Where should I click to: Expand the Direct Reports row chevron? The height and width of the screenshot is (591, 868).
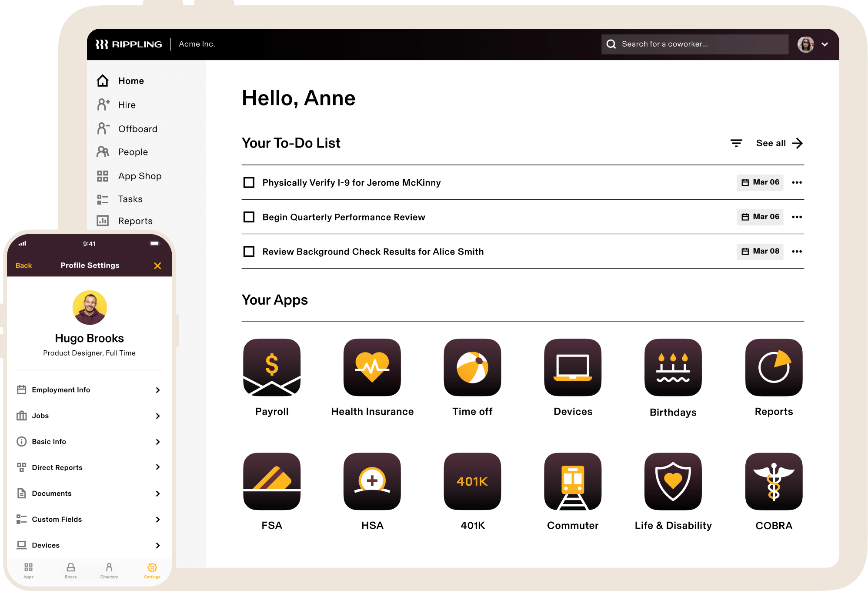157,467
